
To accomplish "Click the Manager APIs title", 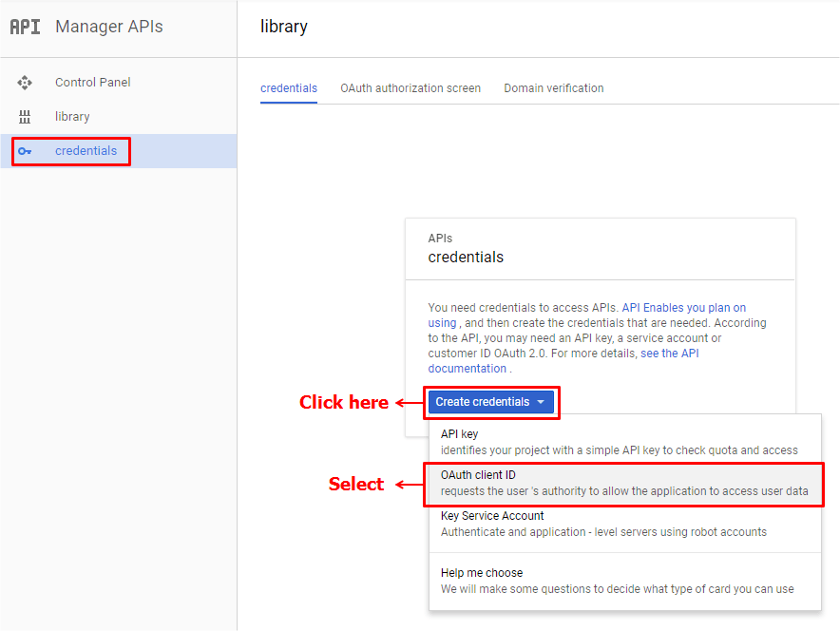I will [x=108, y=27].
